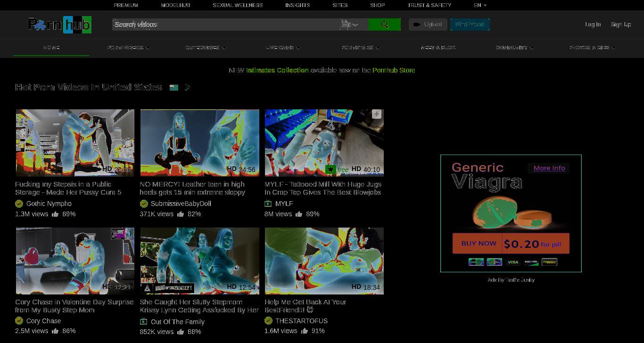Click the thumbs-up icon beside 2.5M views
This screenshot has height=343, width=644.
point(55,331)
